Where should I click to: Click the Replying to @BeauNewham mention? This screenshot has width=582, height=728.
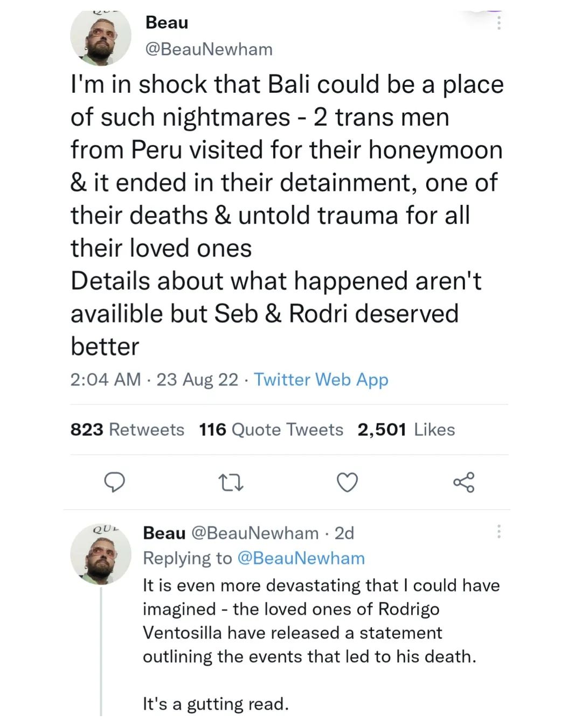pyautogui.click(x=301, y=558)
